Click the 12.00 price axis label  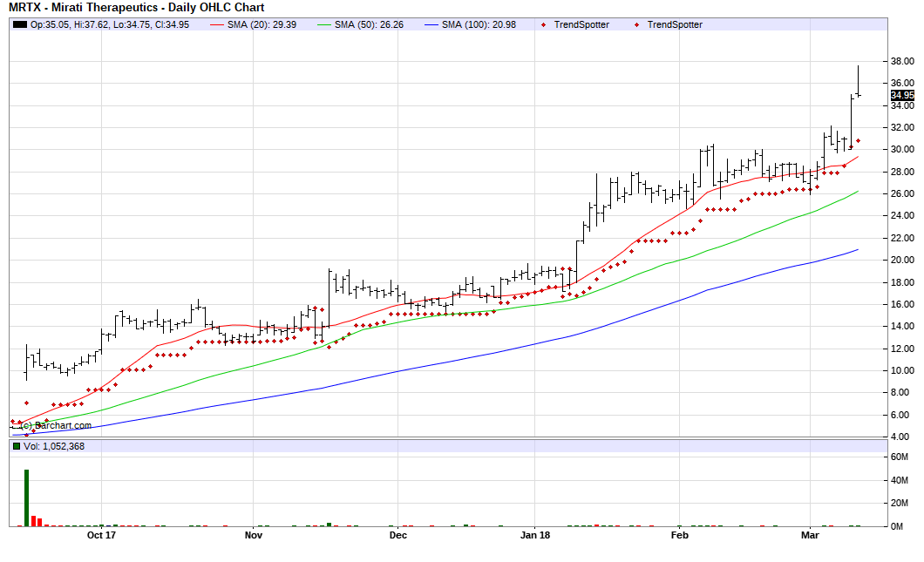pyautogui.click(x=902, y=349)
